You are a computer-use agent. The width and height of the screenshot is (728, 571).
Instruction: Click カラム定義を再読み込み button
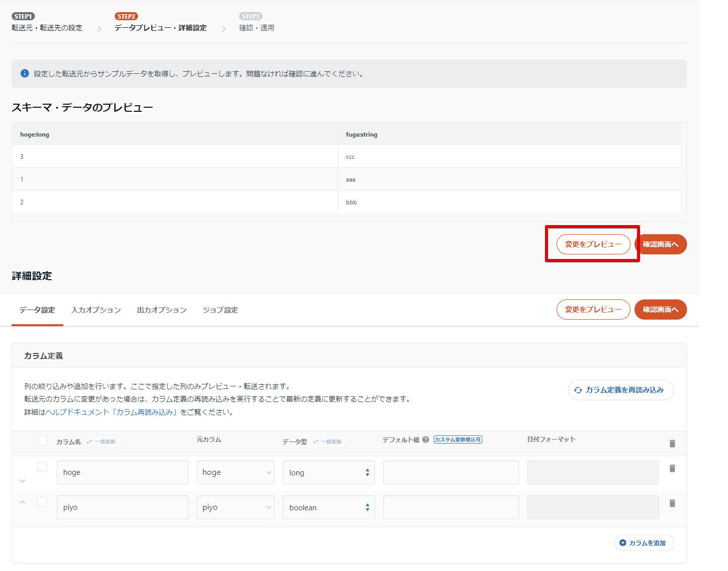(621, 390)
